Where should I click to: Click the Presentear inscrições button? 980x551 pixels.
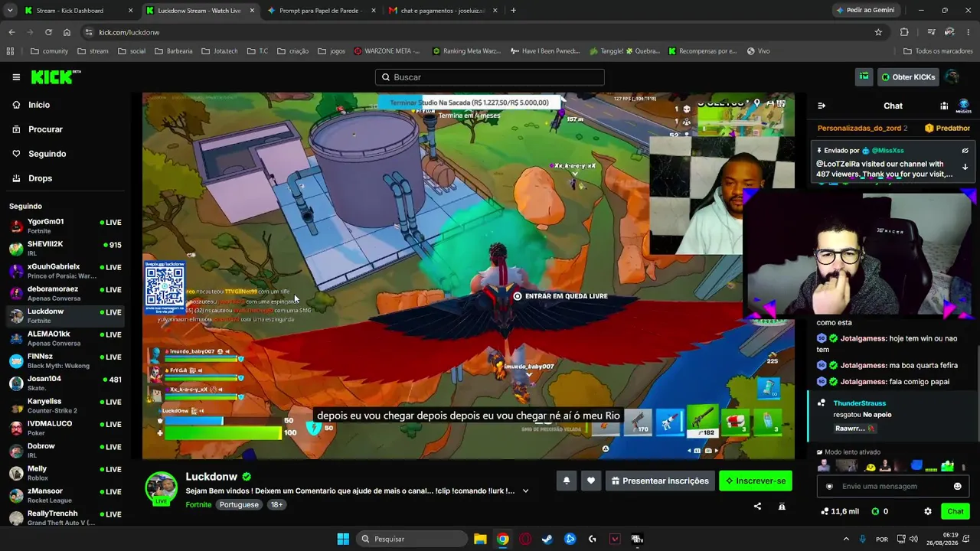660,481
